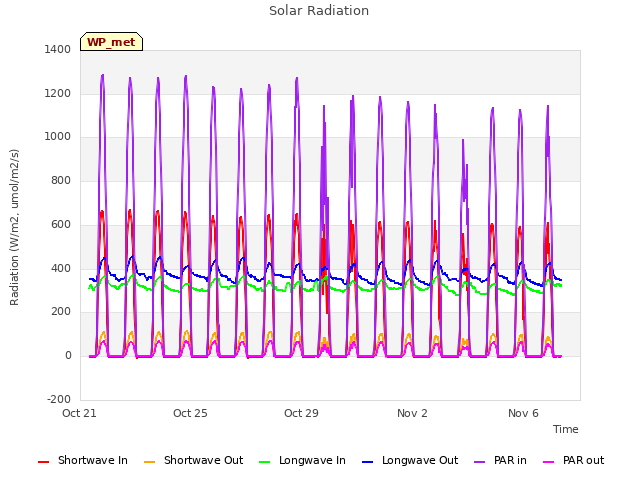Click the WP_met annotation label

click(x=111, y=42)
